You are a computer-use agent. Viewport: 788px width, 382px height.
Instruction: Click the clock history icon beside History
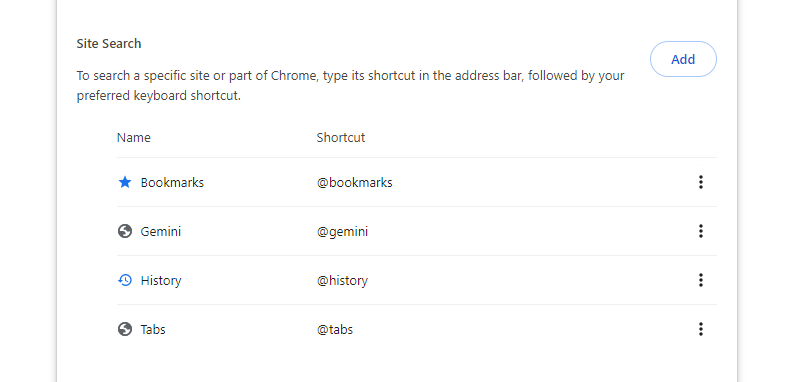[x=125, y=280]
